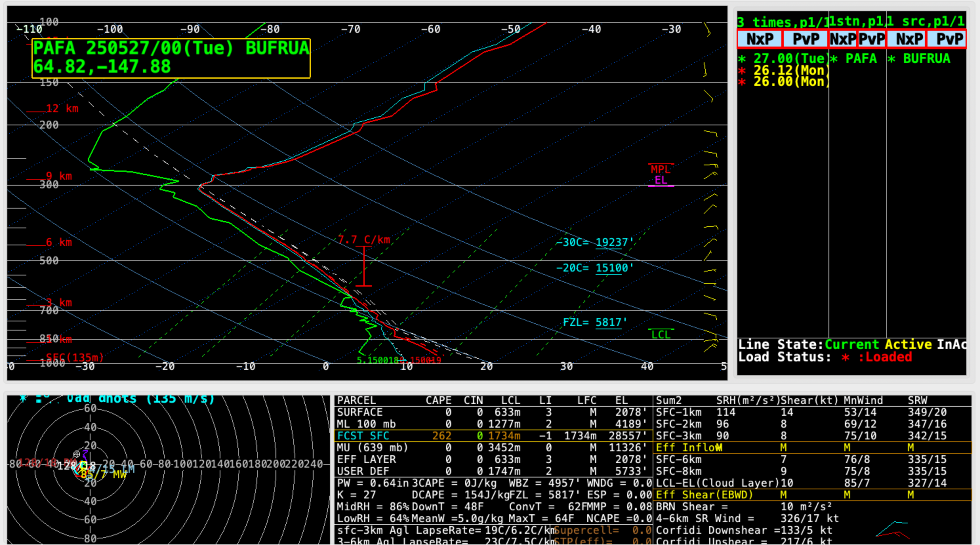
Task: Click the NxP button under the src column
Action: click(x=907, y=39)
